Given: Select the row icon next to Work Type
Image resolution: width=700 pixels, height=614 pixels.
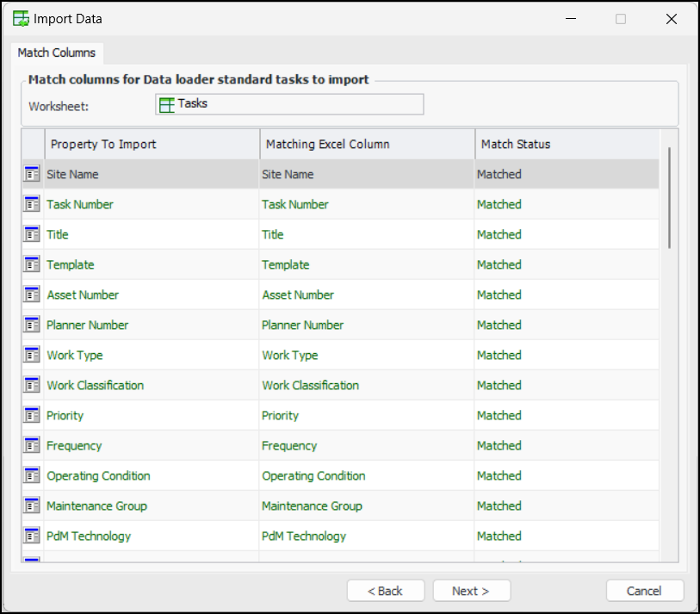Looking at the screenshot, I should coord(32,355).
